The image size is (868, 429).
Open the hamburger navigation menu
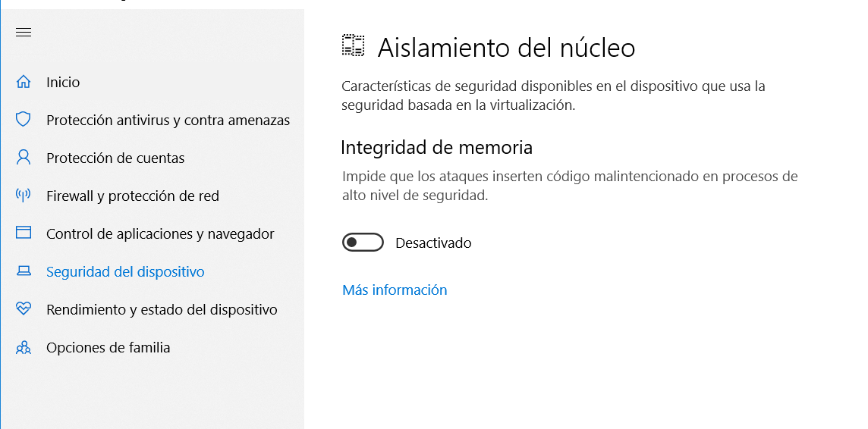pyautogui.click(x=24, y=32)
